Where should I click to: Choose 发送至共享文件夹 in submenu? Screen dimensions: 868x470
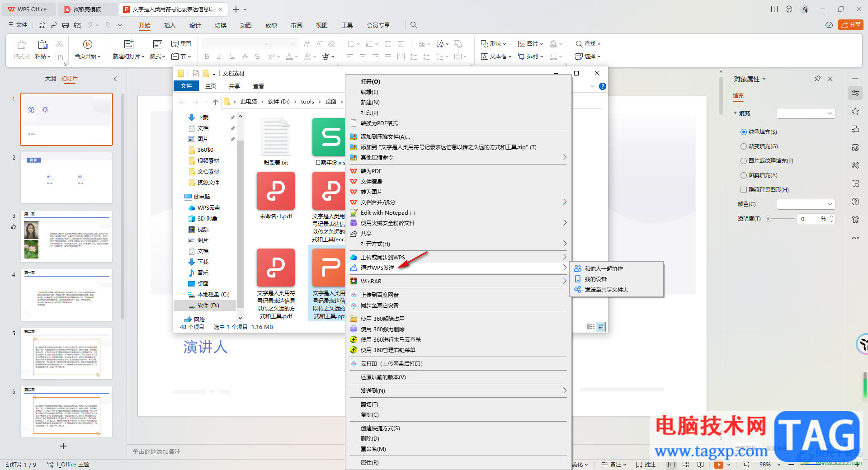(617, 290)
